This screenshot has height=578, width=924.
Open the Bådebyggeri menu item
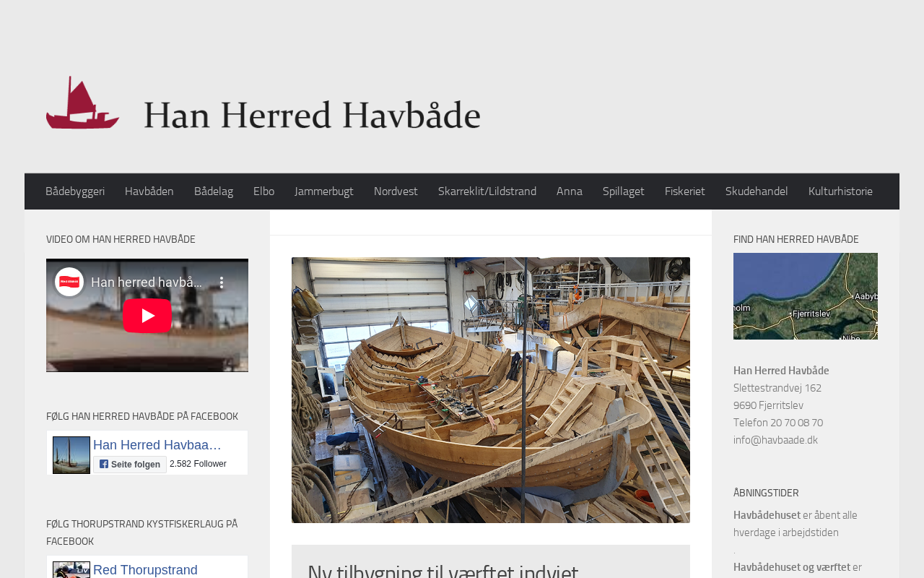(75, 191)
